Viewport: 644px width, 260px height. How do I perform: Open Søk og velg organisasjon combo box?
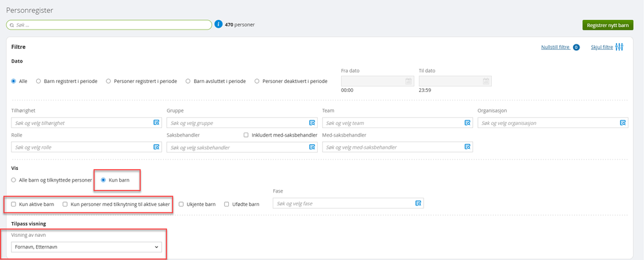click(x=553, y=123)
